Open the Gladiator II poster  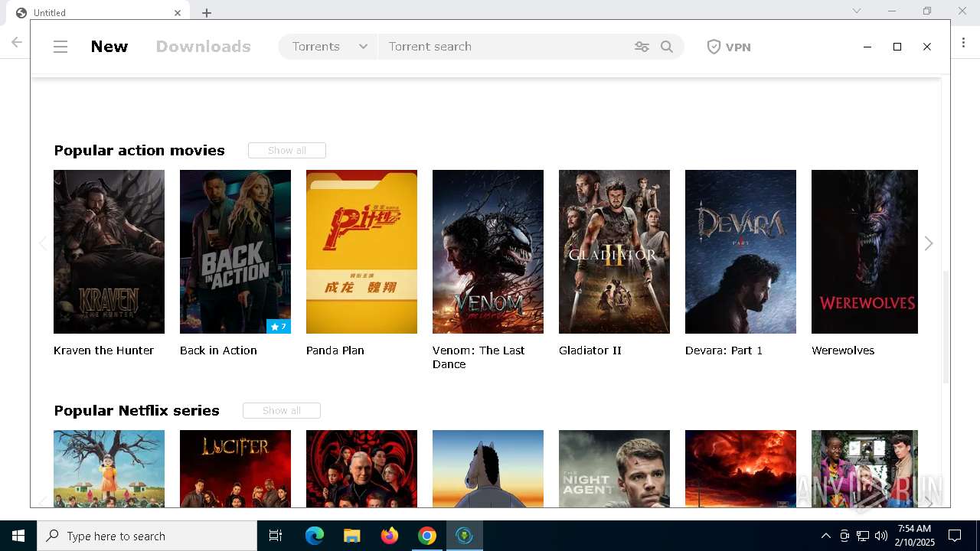[x=614, y=252]
